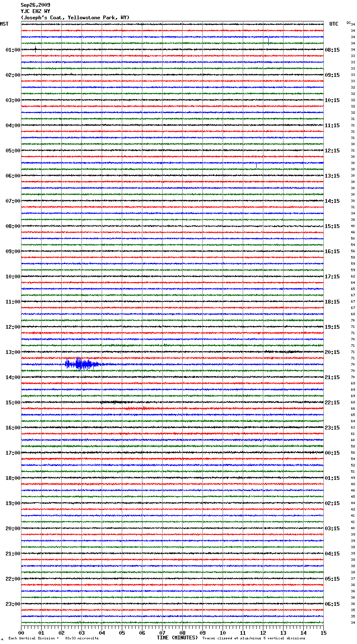357x644 pixels.
Task: Select the 04:00 MST time label
Action: [13, 126]
